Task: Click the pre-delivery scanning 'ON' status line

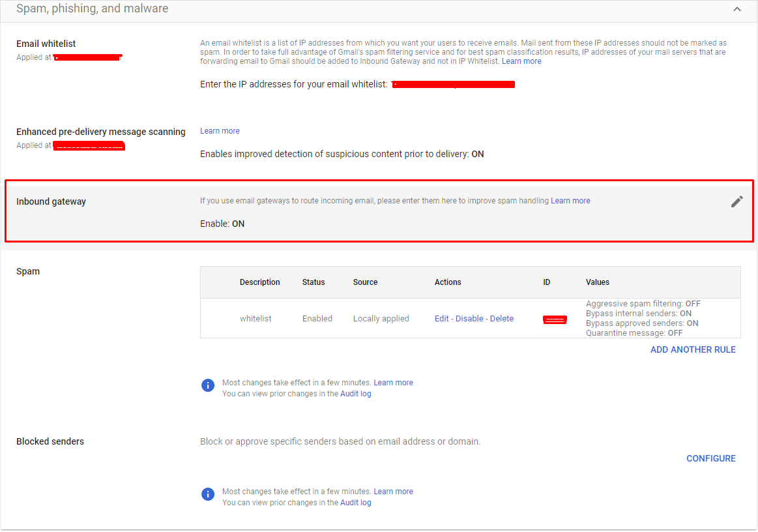Action: [x=342, y=155]
